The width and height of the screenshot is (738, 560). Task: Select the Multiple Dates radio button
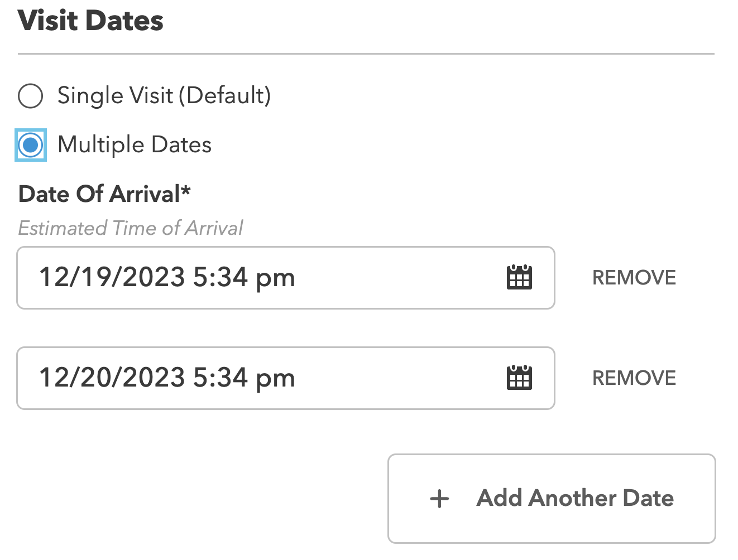tap(30, 144)
